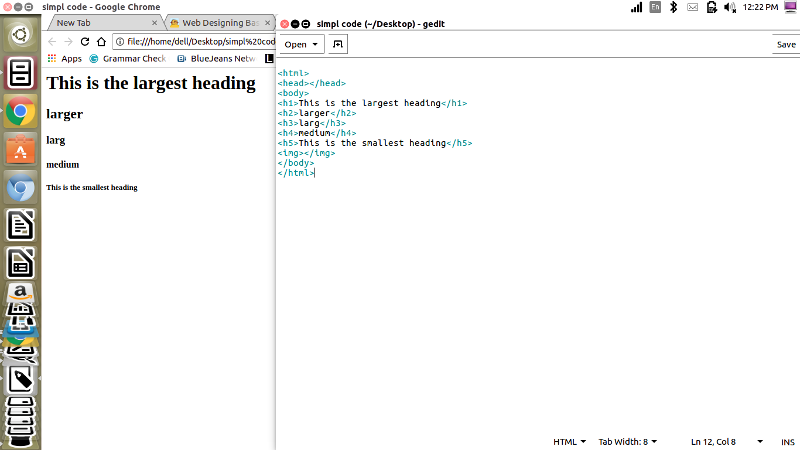Click the <h3>larg</h3> code line

tap(312, 123)
